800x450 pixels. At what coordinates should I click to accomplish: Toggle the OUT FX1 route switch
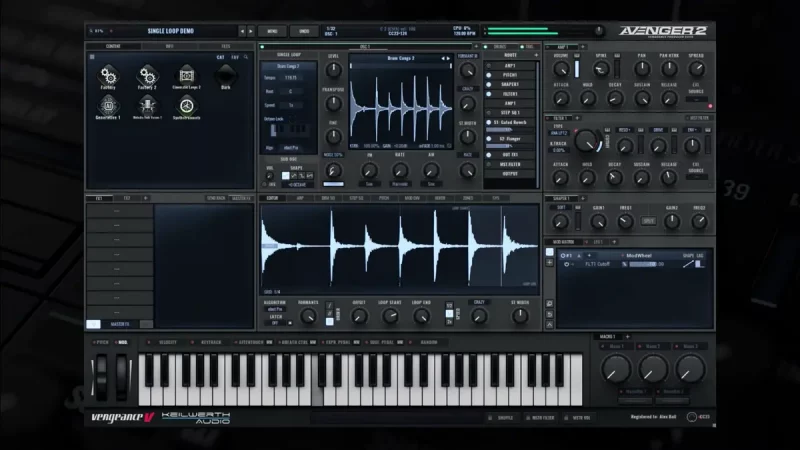[489, 155]
